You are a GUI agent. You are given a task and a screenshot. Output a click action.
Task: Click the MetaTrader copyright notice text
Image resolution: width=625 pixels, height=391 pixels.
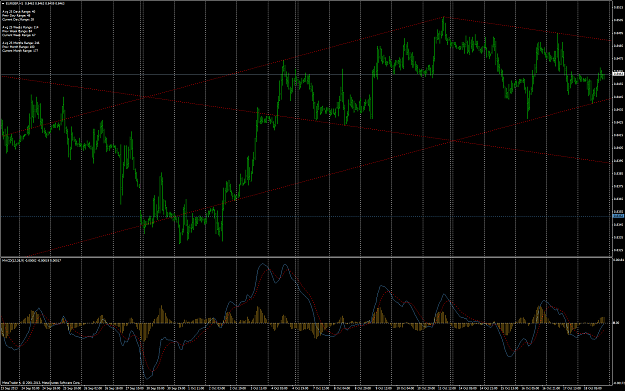41,382
